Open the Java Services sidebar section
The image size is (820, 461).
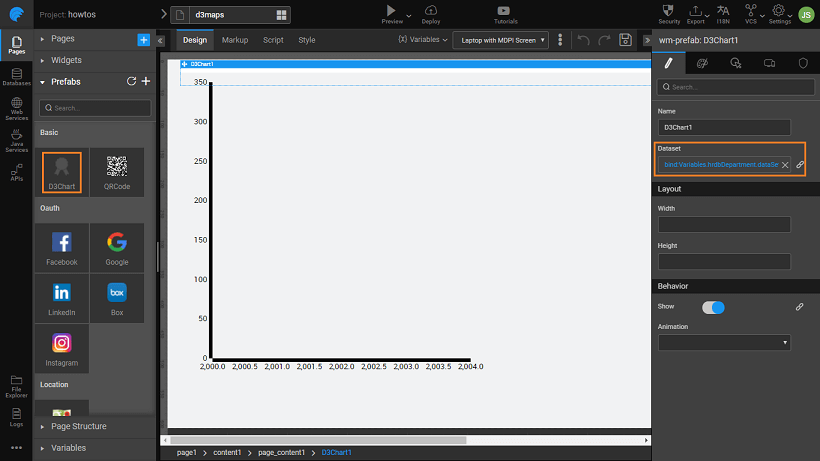point(16,141)
